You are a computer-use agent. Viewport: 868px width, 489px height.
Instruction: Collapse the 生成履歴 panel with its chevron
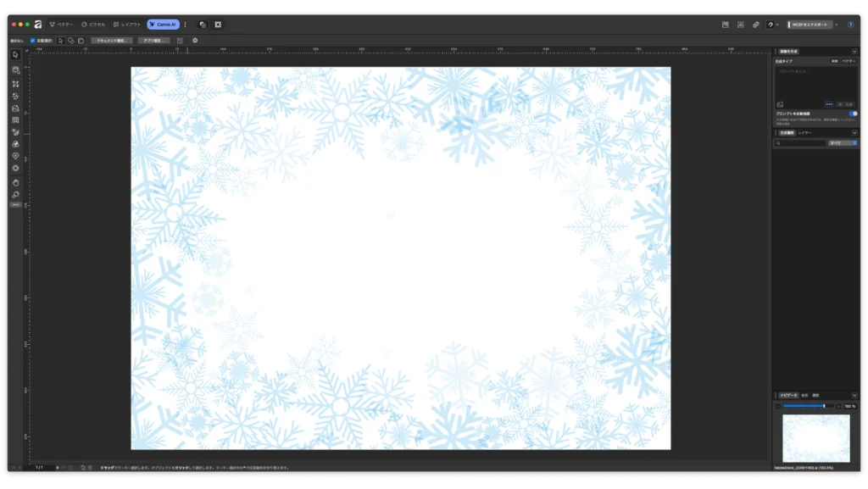(x=854, y=132)
